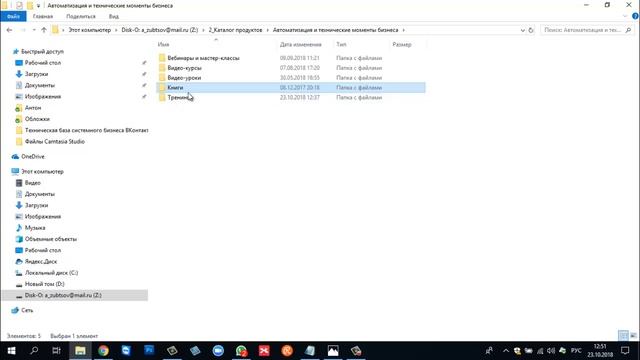640x360 pixels.
Task: Click the Яндекс.Диск icon in sidebar
Action: tap(19, 261)
